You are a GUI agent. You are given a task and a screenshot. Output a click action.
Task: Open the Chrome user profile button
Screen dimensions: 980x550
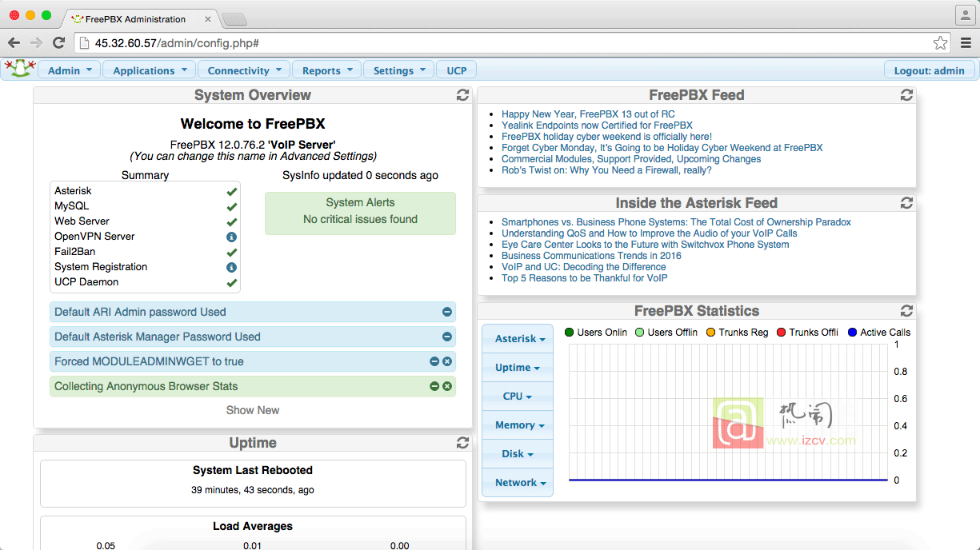(x=965, y=15)
